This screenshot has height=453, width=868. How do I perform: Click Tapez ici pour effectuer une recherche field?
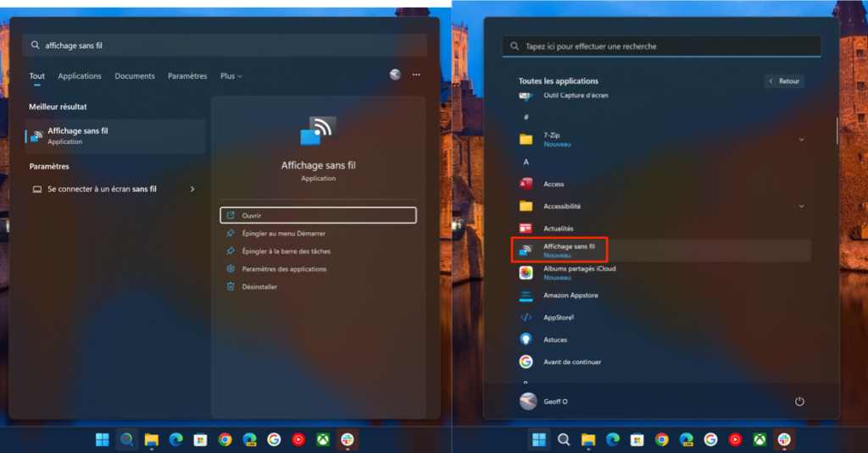pyautogui.click(x=661, y=47)
